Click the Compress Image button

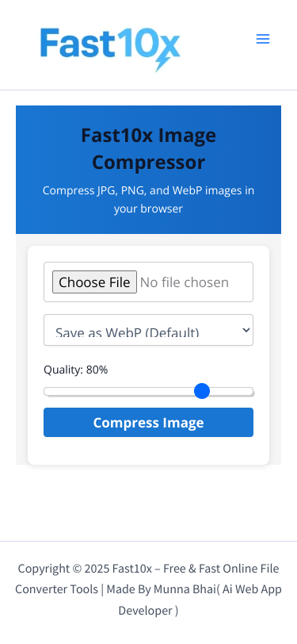(149, 422)
